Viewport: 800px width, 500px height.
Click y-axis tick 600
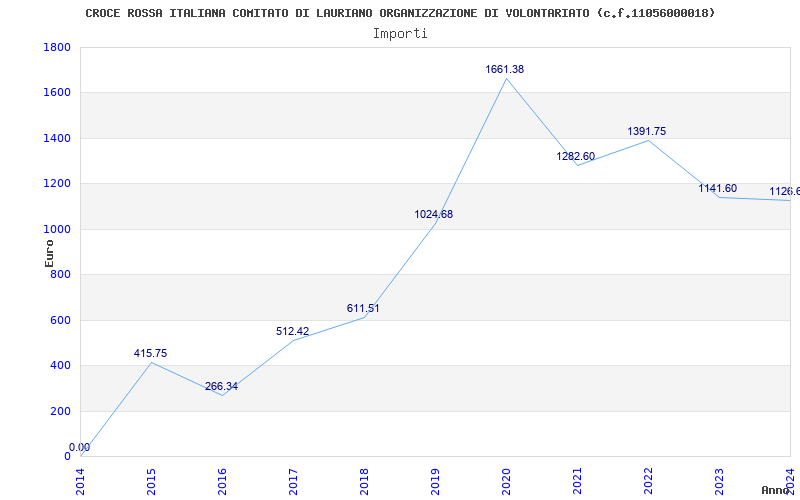point(60,320)
